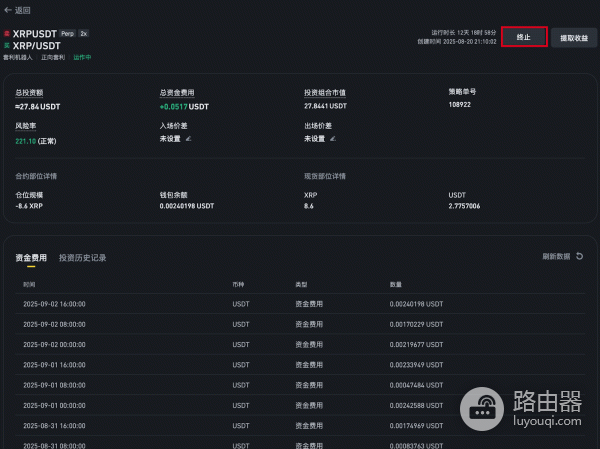Click the green buy icon beside XRP/USDT
The width and height of the screenshot is (600, 449).
7,46
